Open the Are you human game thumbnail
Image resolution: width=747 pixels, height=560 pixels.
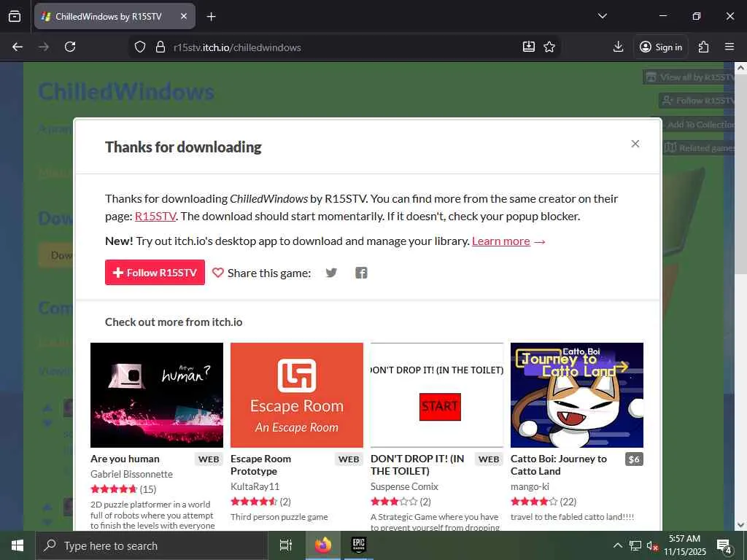pyautogui.click(x=157, y=394)
